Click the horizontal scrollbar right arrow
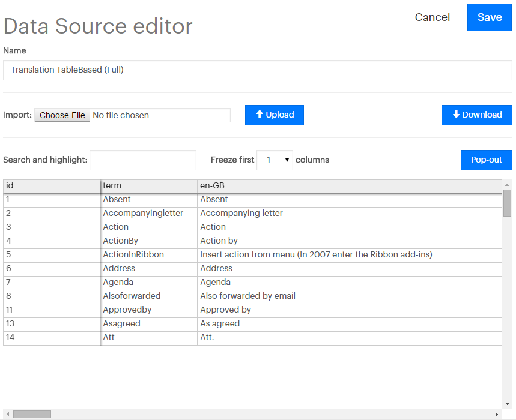The width and height of the screenshot is (516, 420). tap(497, 415)
